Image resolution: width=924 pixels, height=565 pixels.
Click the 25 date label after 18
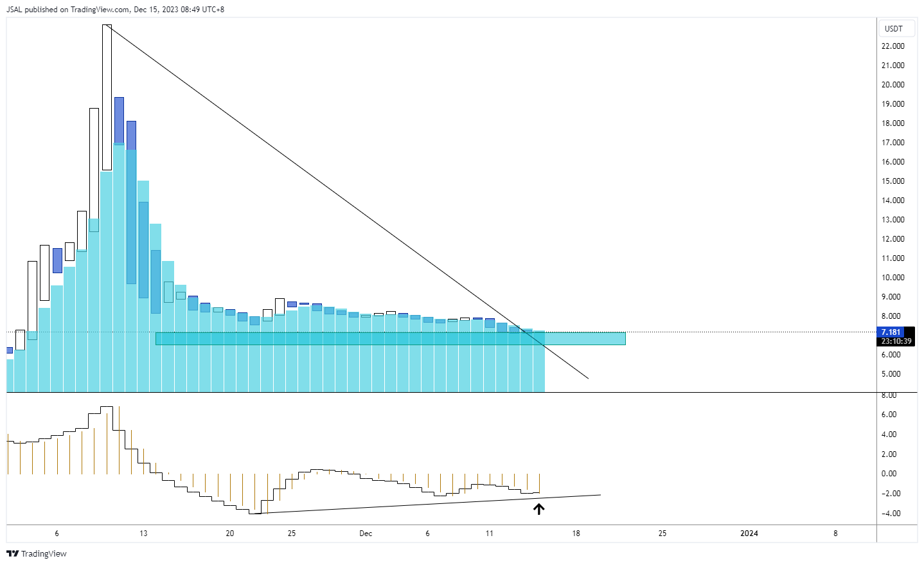pyautogui.click(x=662, y=534)
